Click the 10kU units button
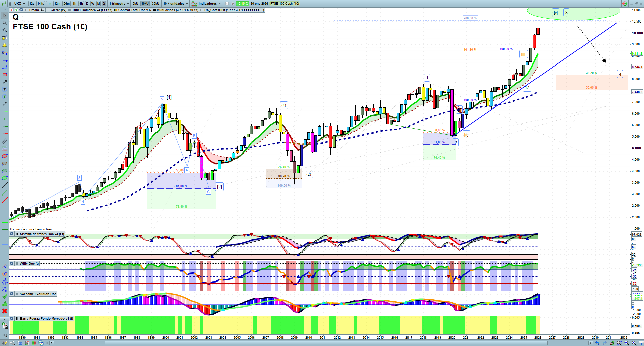The image size is (644, 346). click(x=145, y=4)
